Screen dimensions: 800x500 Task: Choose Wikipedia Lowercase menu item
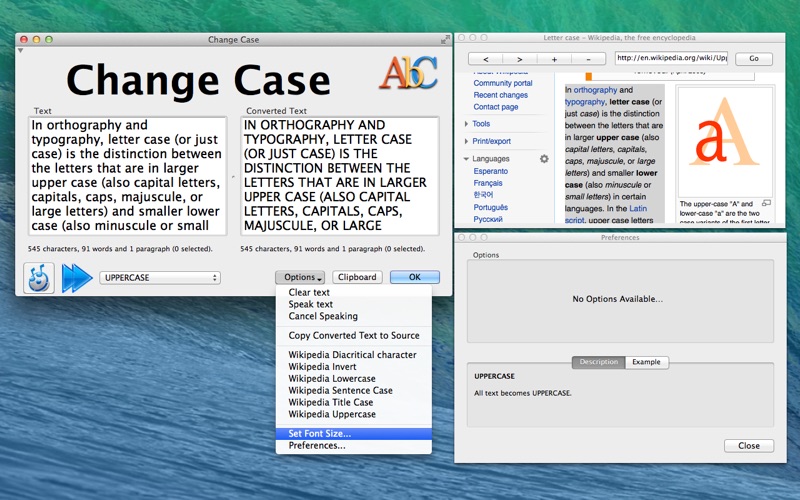click(354, 379)
